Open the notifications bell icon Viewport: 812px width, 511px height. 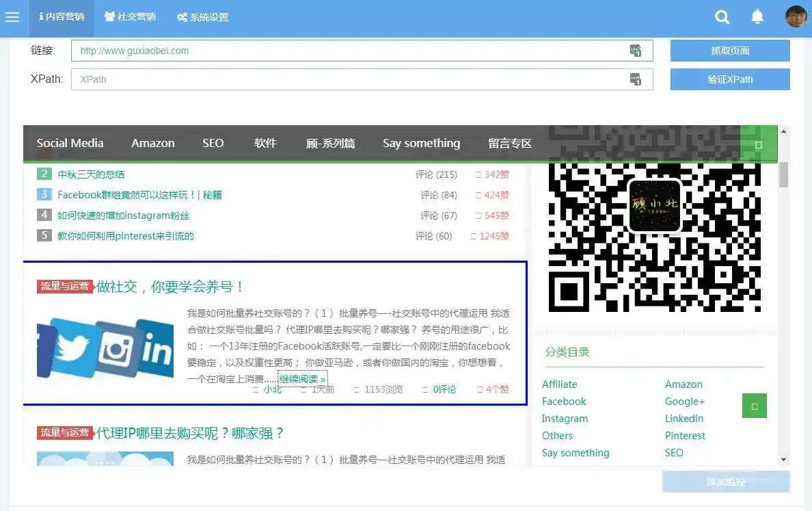(x=757, y=17)
